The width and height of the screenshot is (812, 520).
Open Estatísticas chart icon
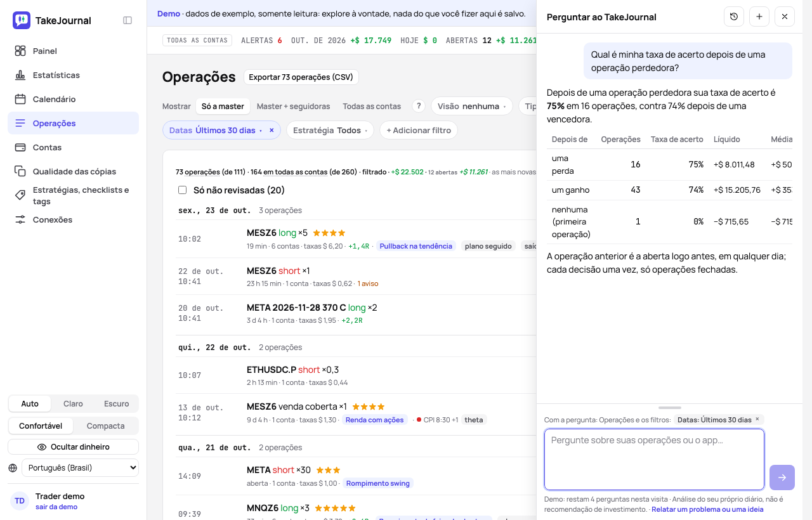(20, 75)
